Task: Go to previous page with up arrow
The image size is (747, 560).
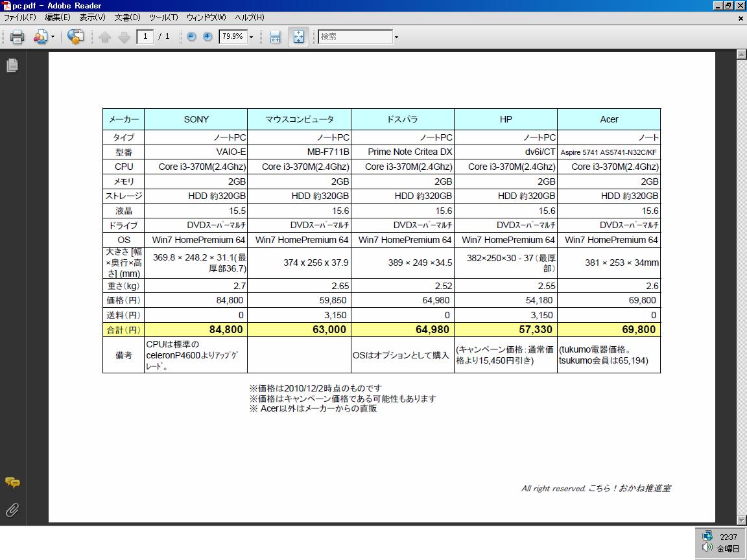Action: tap(105, 37)
